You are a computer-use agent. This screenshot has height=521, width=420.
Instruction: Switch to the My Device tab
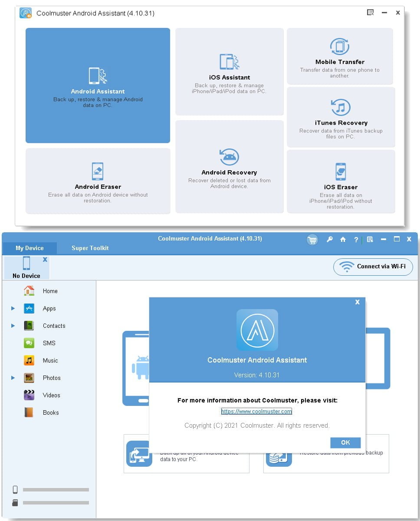coord(30,248)
